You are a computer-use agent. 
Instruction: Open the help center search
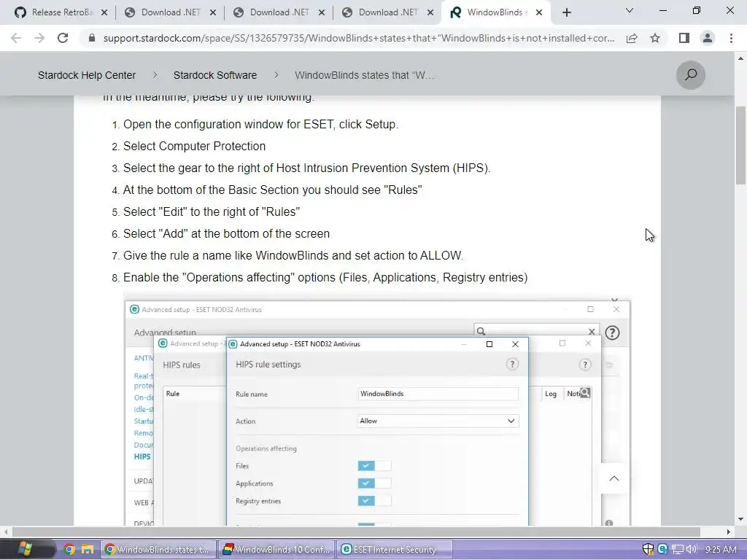[x=691, y=75]
